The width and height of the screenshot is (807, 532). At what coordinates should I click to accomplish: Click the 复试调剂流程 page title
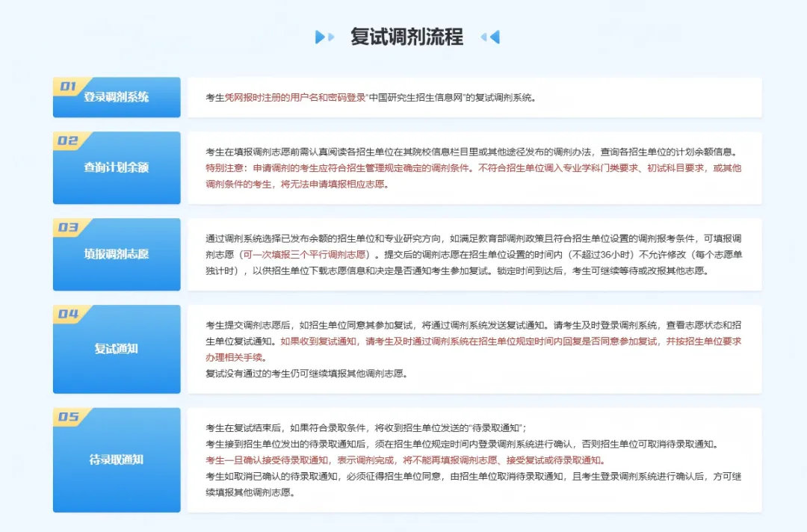point(406,37)
